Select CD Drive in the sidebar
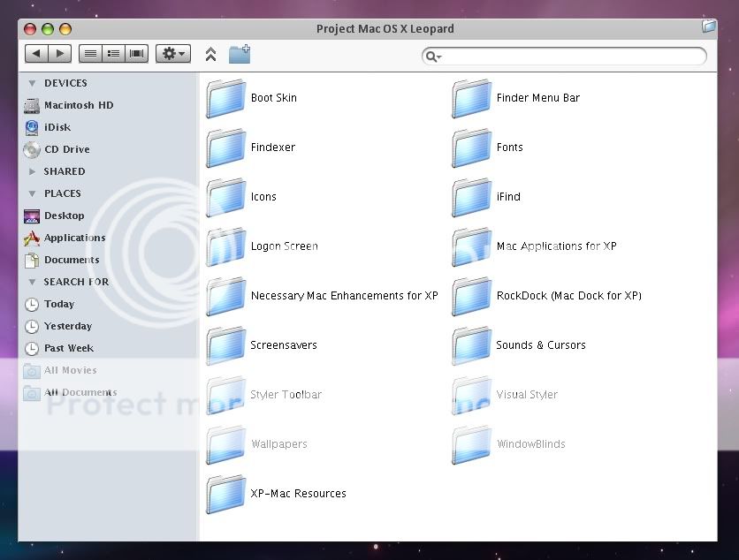 tap(66, 149)
